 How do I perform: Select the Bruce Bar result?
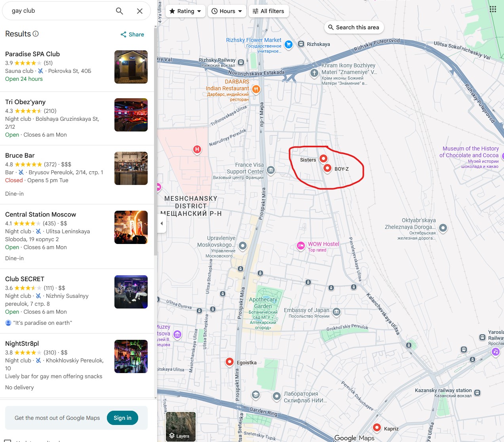click(77, 175)
